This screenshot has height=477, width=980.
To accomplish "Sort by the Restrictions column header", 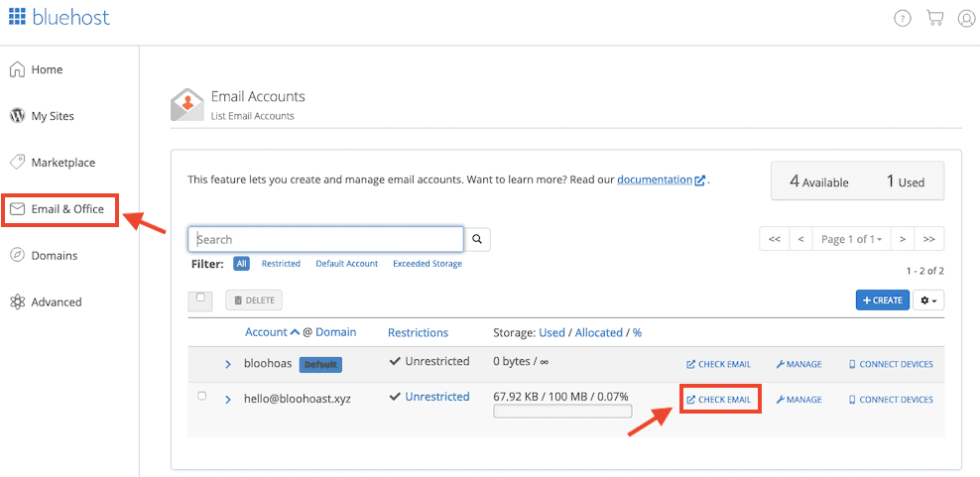I will coord(419,332).
